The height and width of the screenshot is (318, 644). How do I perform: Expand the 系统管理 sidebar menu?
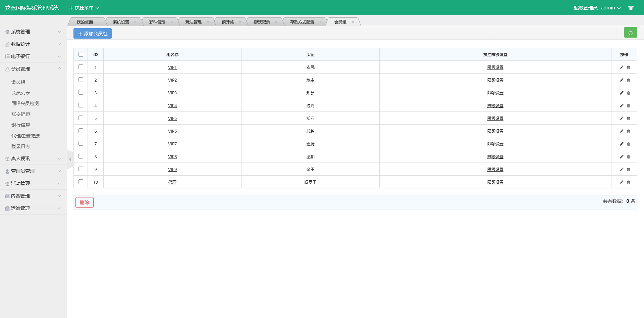coord(33,32)
